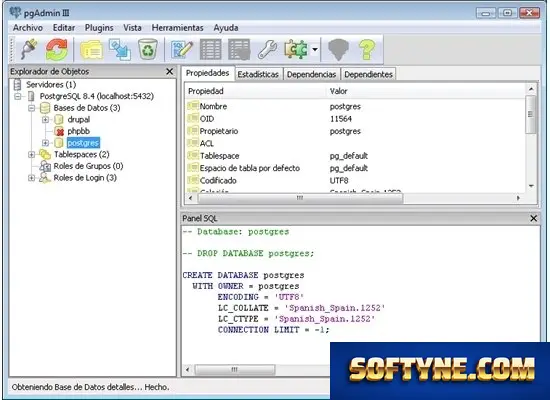This screenshot has width=550, height=400.
Task: Refresh the selected object with the arrows icon
Action: click(56, 49)
